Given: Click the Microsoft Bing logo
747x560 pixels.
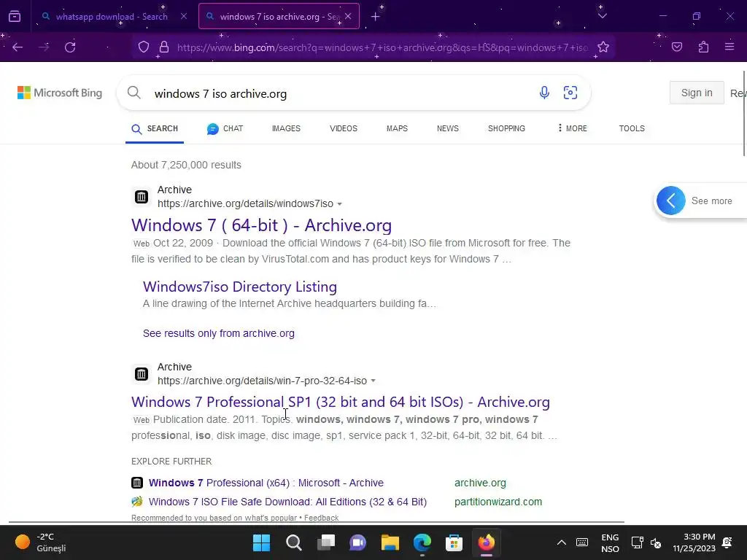Looking at the screenshot, I should pyautogui.click(x=60, y=93).
